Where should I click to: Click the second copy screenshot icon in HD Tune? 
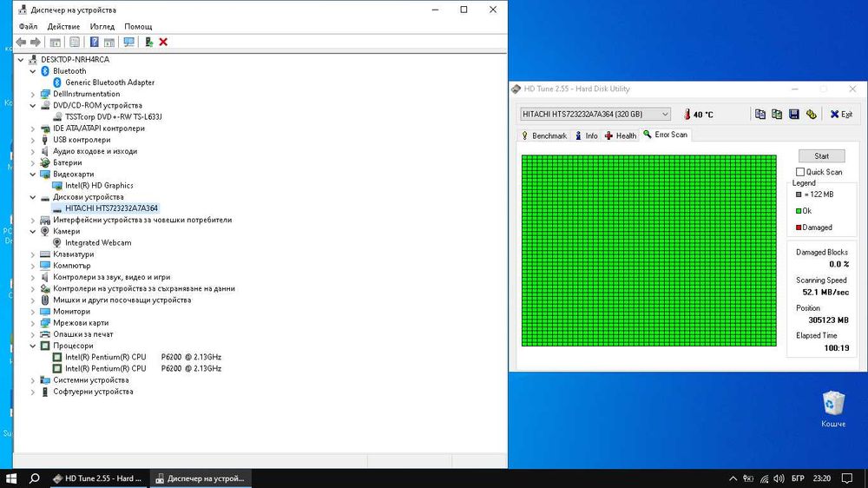[777, 114]
